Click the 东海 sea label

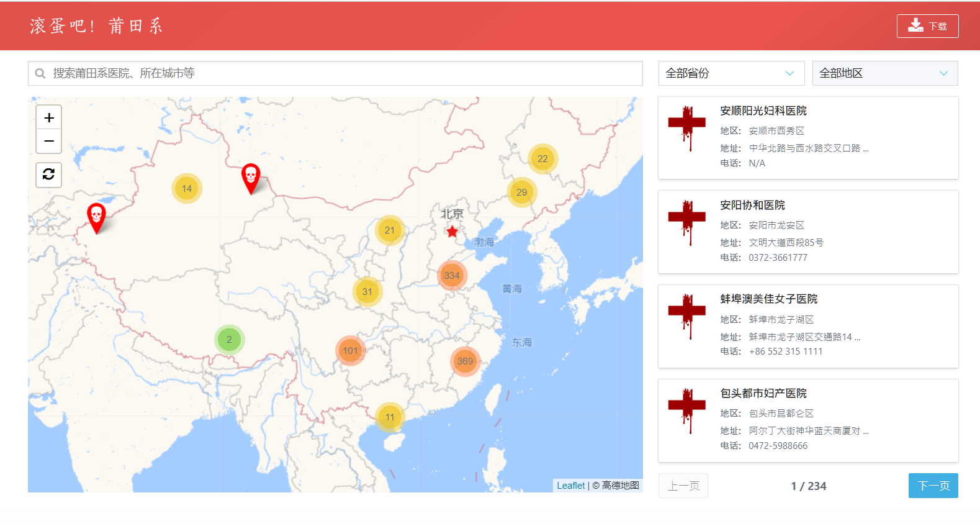pos(522,342)
